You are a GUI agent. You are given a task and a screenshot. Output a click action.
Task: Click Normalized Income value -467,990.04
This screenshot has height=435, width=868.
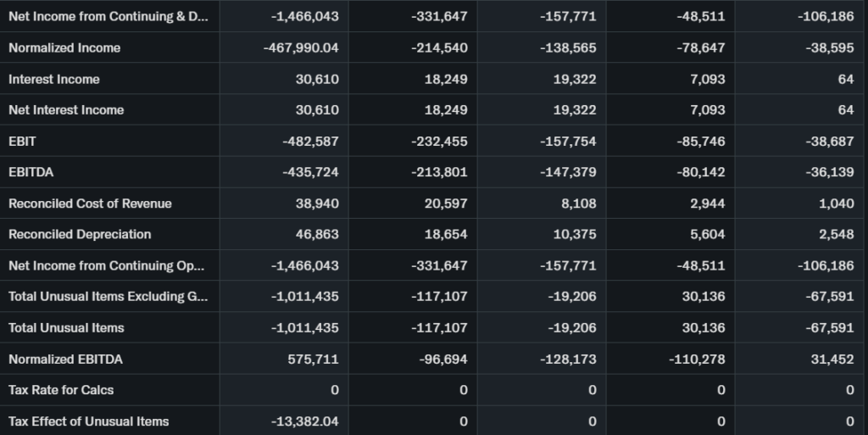301,47
